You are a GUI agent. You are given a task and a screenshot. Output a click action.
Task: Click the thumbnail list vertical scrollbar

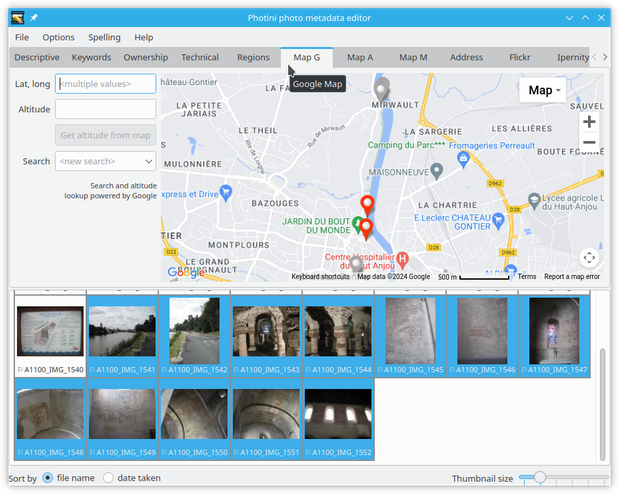click(x=602, y=404)
